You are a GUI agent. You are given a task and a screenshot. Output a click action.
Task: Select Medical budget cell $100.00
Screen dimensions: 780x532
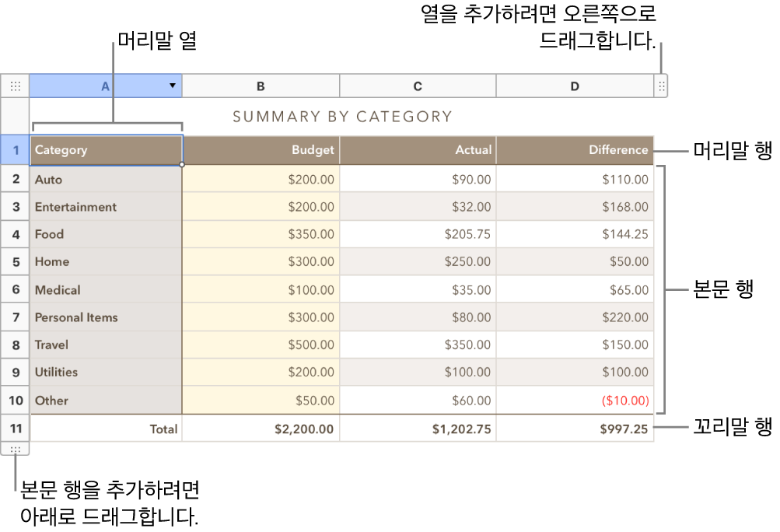pyautogui.click(x=261, y=289)
